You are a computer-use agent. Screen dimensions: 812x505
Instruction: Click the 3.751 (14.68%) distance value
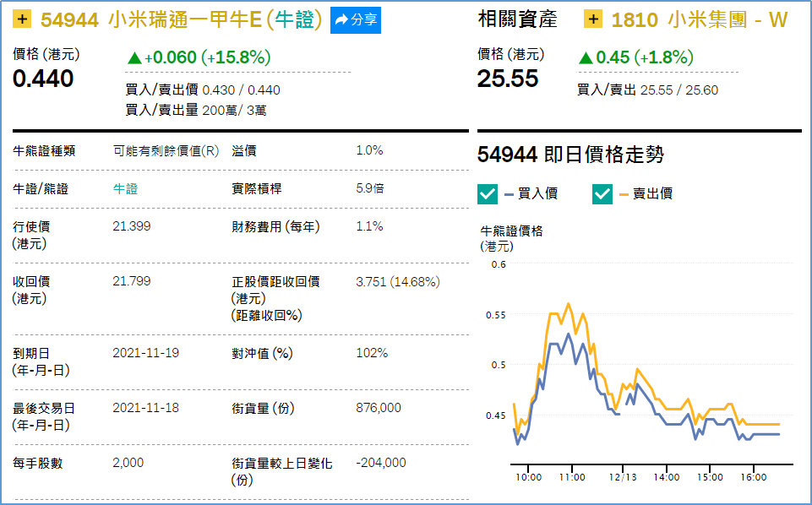point(398,281)
